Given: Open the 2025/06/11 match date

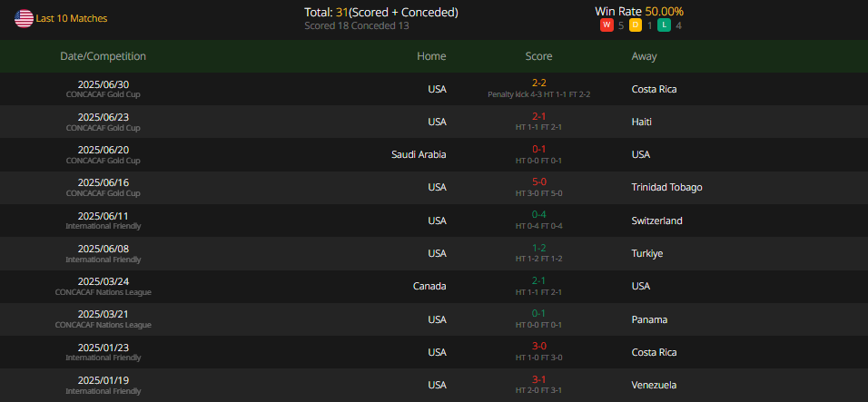Looking at the screenshot, I should (103, 216).
